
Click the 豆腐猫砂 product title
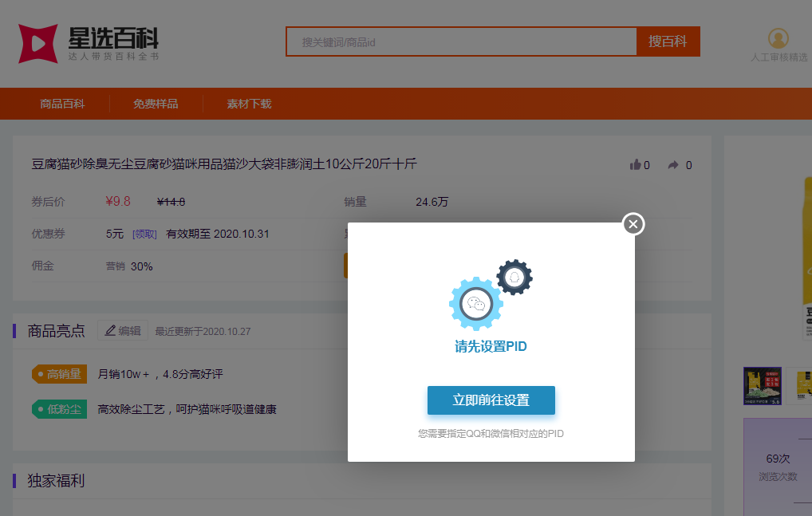point(224,164)
